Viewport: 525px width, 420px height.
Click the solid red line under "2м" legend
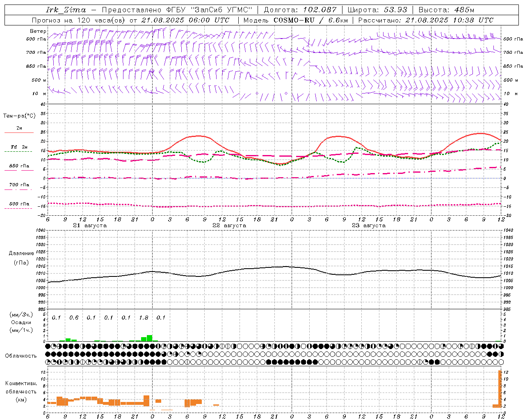click(x=19, y=132)
